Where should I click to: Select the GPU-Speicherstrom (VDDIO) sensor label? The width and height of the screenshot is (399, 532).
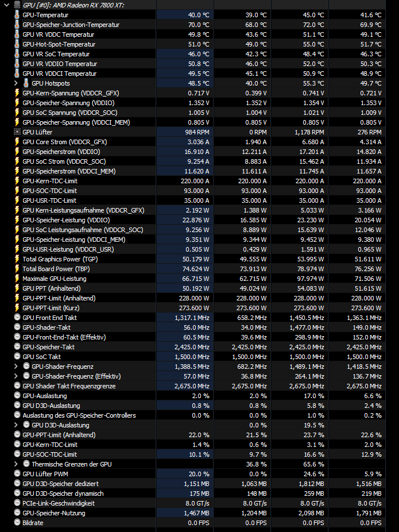61,152
